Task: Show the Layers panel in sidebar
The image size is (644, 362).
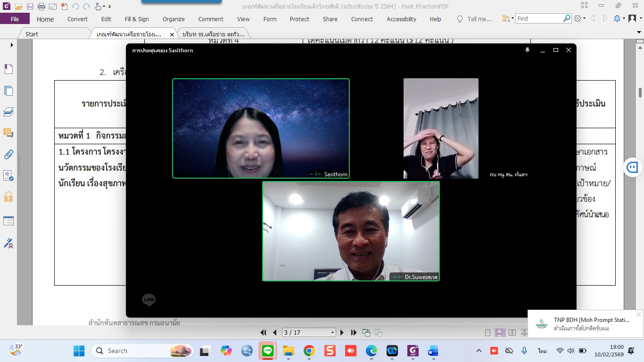Action: pyautogui.click(x=8, y=112)
